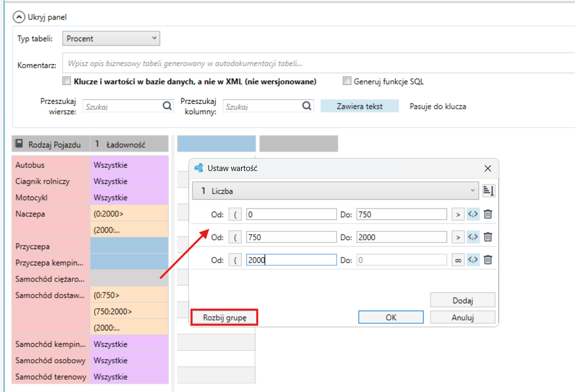Close the Ustaw wartość dialog

click(x=488, y=168)
